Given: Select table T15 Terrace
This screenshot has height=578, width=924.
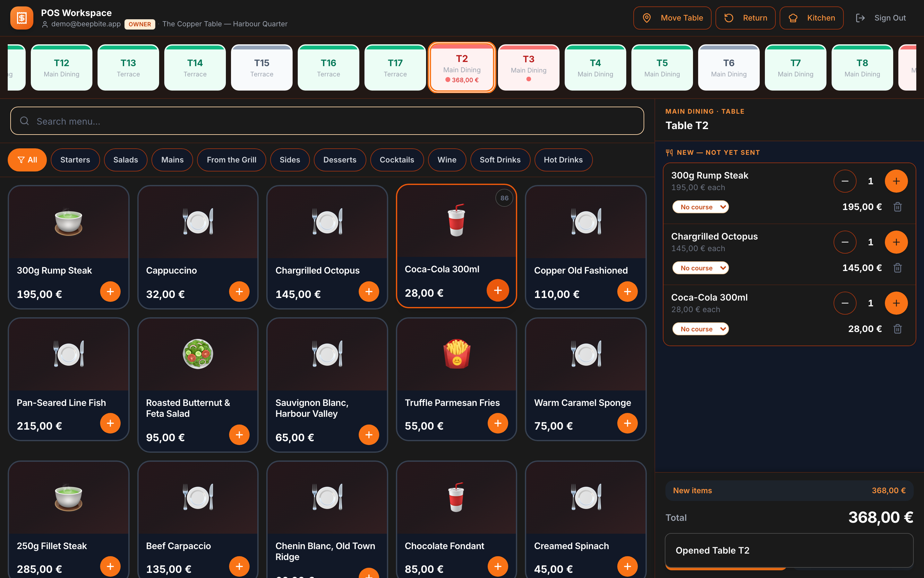Looking at the screenshot, I should [262, 68].
